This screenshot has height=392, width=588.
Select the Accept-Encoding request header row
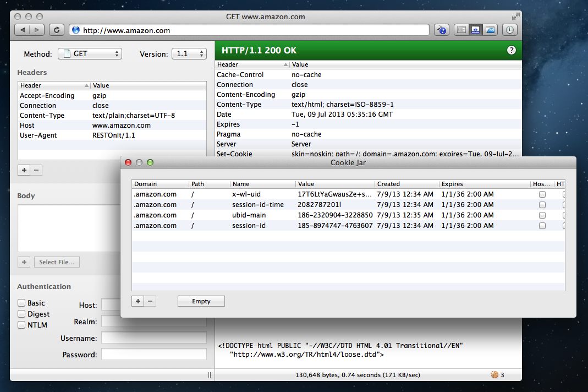112,96
